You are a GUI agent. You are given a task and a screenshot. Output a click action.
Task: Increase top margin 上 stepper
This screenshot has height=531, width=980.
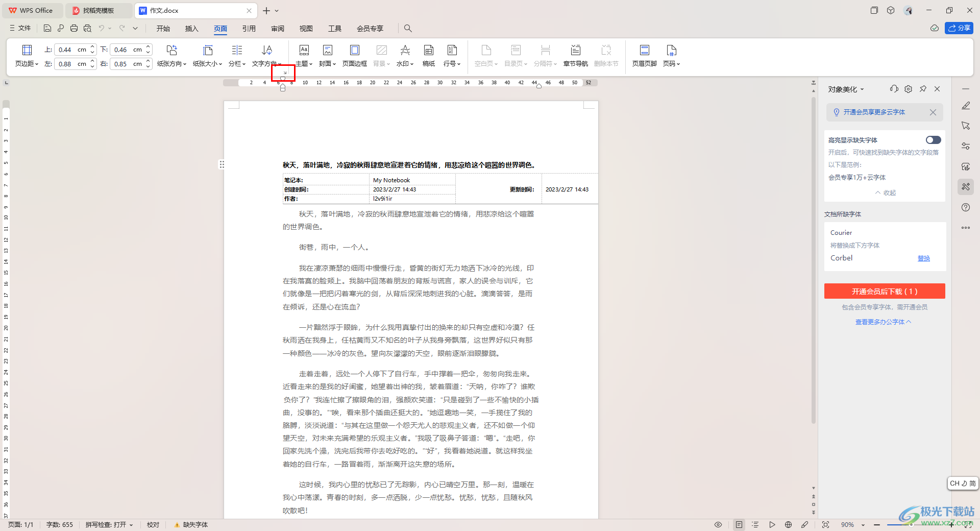pos(92,47)
